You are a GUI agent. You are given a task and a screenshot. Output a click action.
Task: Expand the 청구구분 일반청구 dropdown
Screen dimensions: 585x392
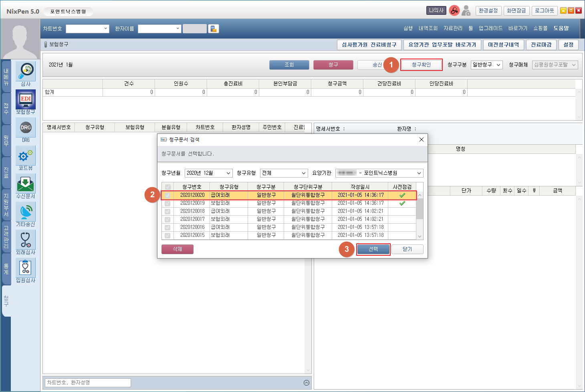tap(487, 65)
